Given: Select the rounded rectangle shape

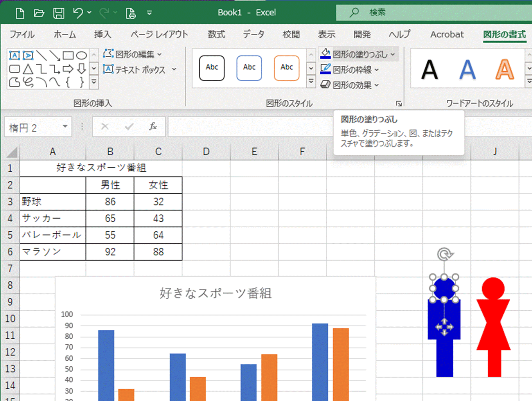Looking at the screenshot, I should click(x=15, y=69).
